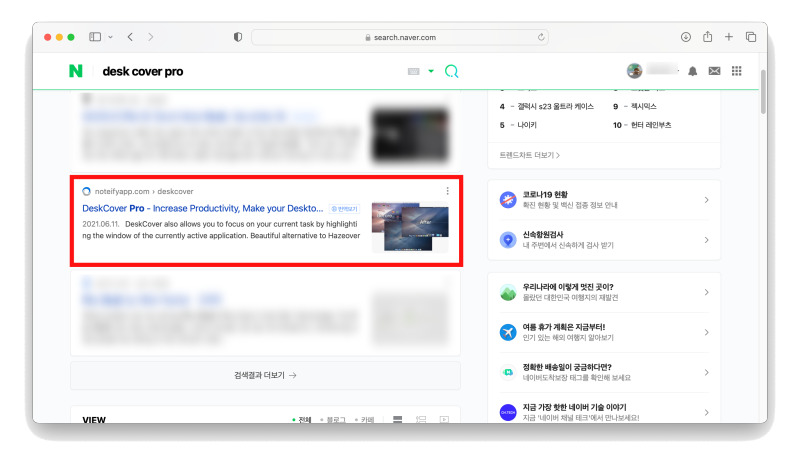Open 정확한 배송일이 궁금하다면 card
800x466 pixels.
(x=604, y=372)
